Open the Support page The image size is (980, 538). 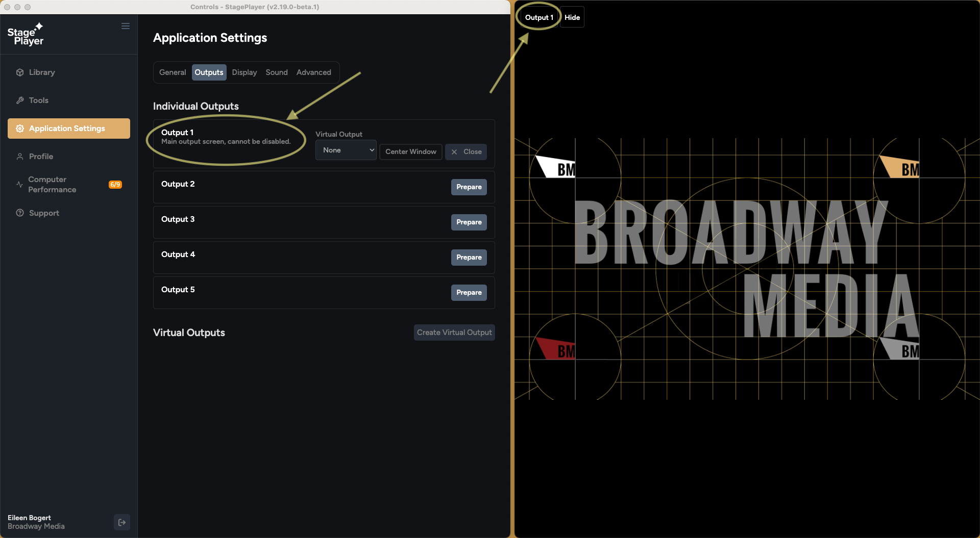click(69, 213)
